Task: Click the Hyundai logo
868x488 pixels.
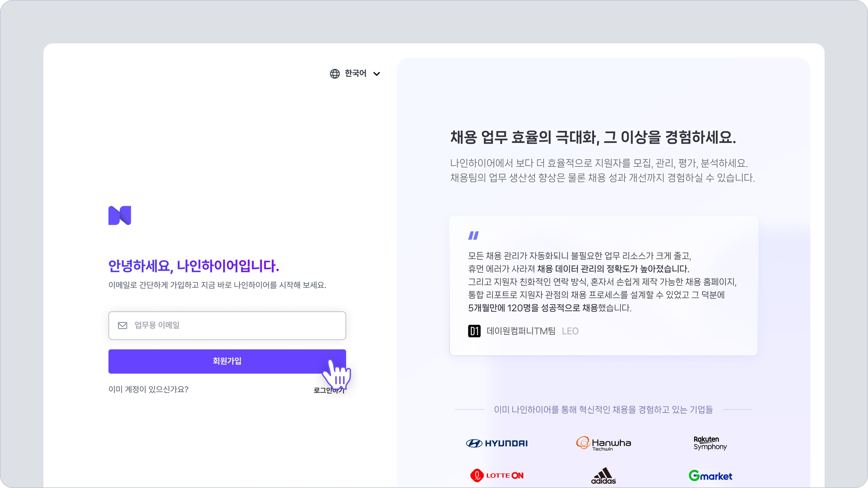Action: (x=497, y=443)
